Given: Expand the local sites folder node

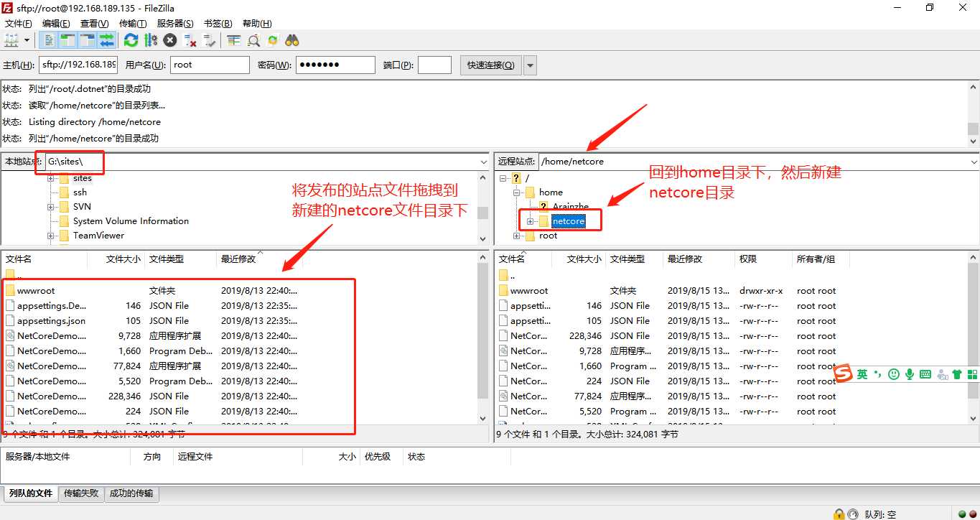Looking at the screenshot, I should click(x=51, y=178).
